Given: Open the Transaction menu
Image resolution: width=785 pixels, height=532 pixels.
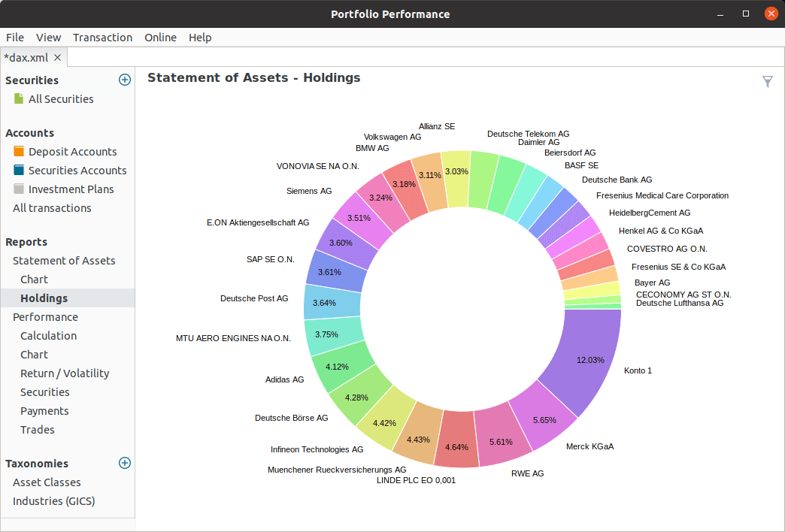Looking at the screenshot, I should click(102, 37).
